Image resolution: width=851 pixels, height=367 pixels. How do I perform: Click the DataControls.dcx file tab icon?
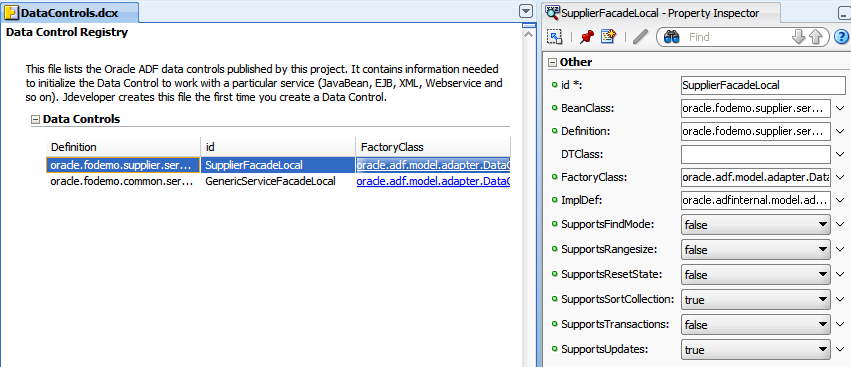coord(11,12)
